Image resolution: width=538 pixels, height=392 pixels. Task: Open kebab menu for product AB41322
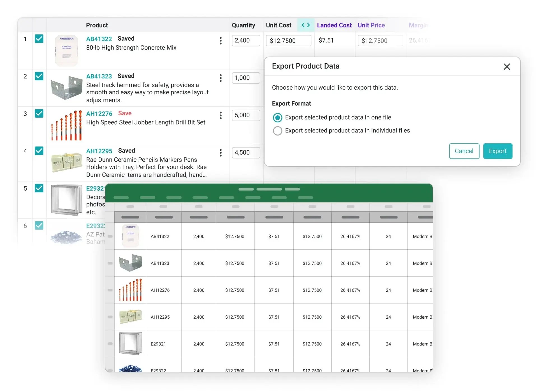(x=221, y=41)
